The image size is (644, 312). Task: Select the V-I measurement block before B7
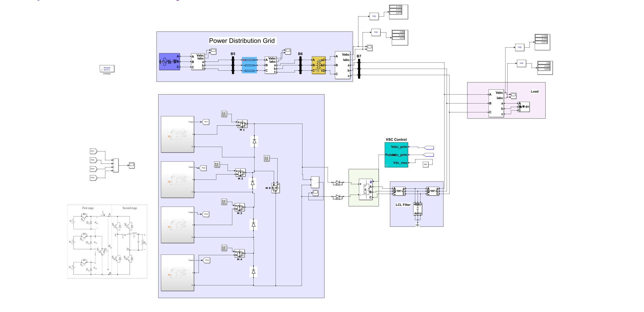[343, 65]
